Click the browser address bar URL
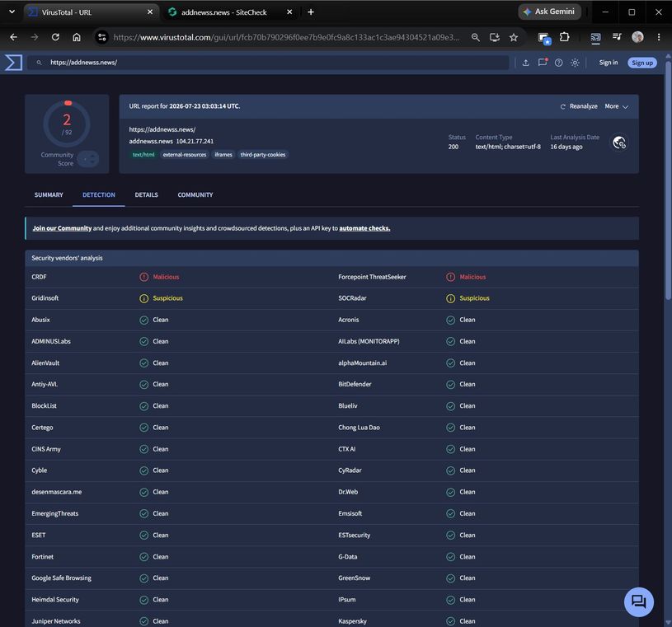The height and width of the screenshot is (627, 672). click(286, 37)
